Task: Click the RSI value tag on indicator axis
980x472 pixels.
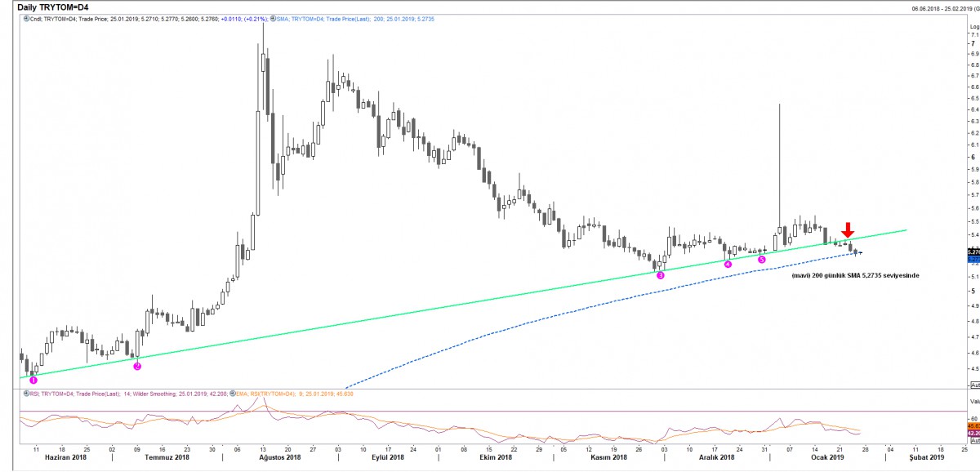Action: click(x=973, y=434)
